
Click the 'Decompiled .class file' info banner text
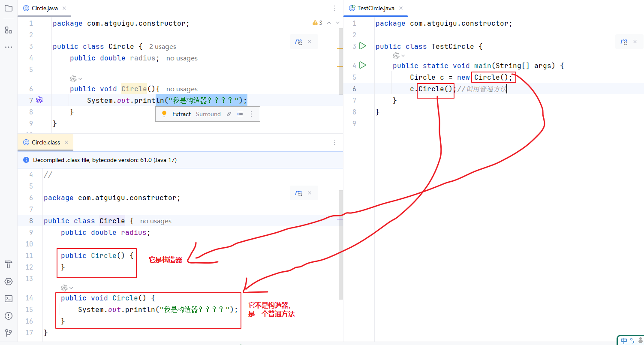click(x=105, y=160)
